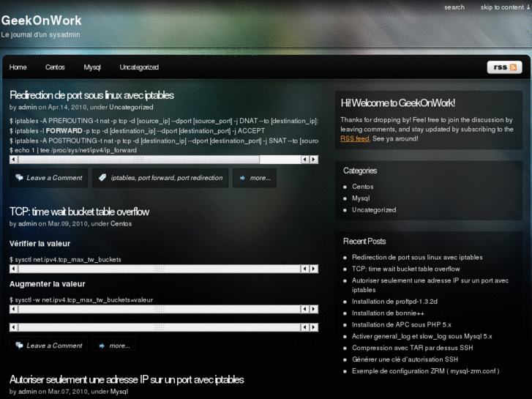The width and height of the screenshot is (532, 399).
Task: Click the tag icon beside iptables tags
Action: click(x=102, y=177)
